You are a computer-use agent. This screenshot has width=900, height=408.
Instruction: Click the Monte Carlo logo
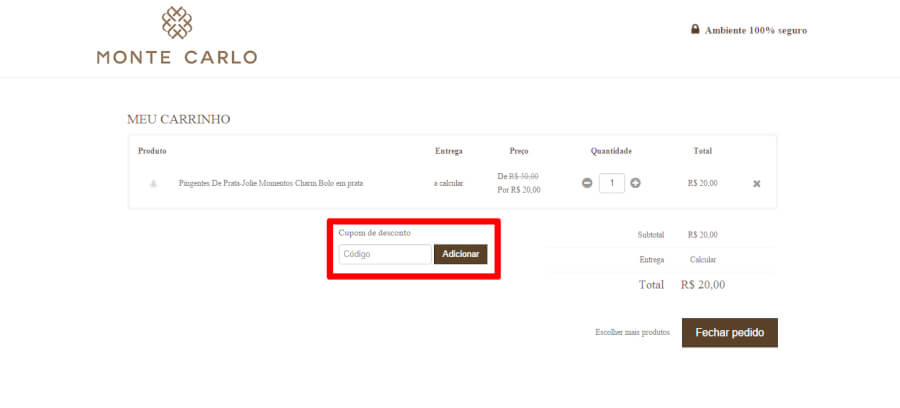point(177,36)
